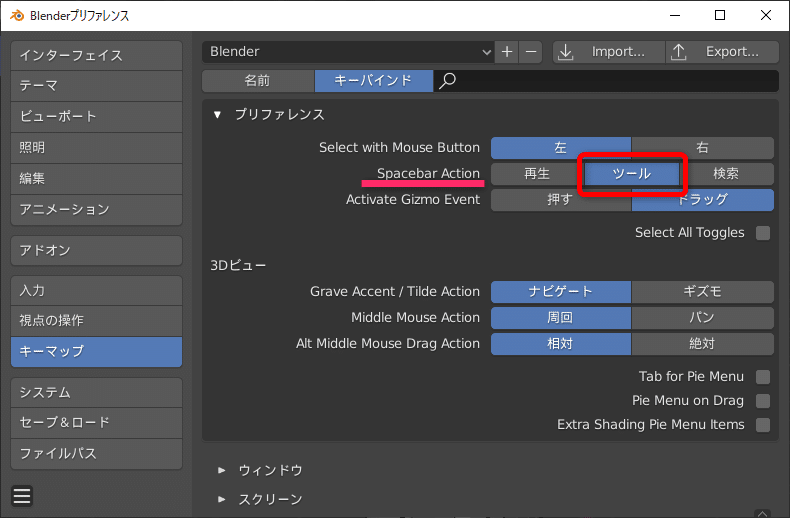Minimize the Blender preferences window
This screenshot has height=518, width=790.
[x=675, y=15]
